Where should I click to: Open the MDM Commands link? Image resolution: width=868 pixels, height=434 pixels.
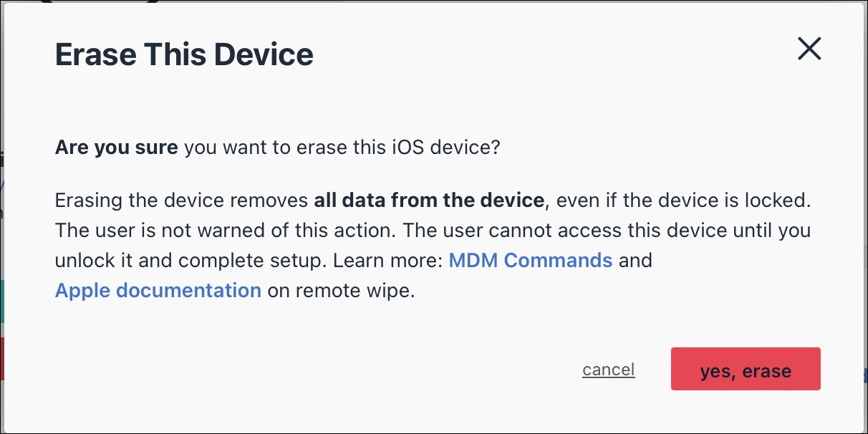tap(530, 260)
